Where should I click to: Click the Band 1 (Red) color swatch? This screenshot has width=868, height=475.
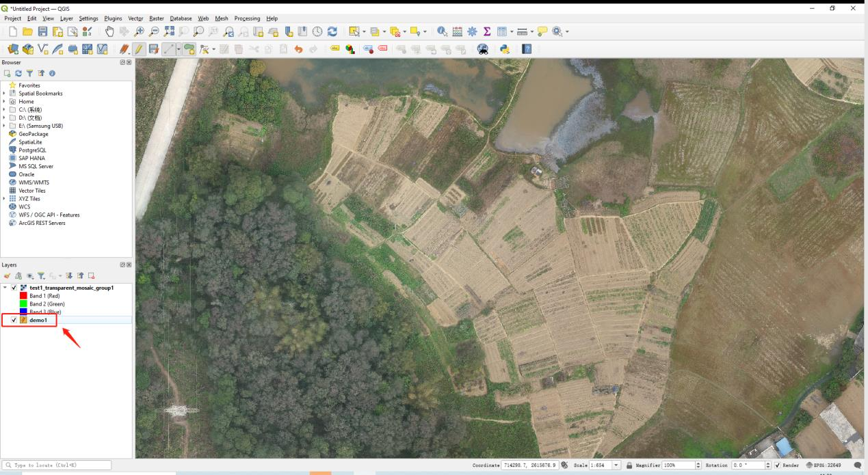(23, 296)
